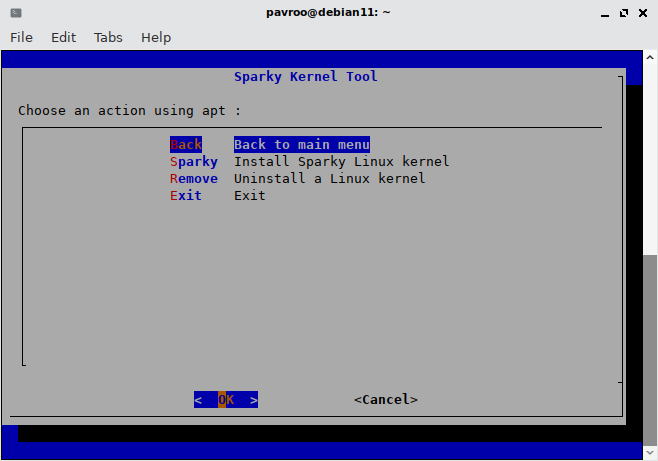Image resolution: width=658 pixels, height=461 pixels.
Task: Click the vertical scrollbar thumb
Action: point(650,350)
